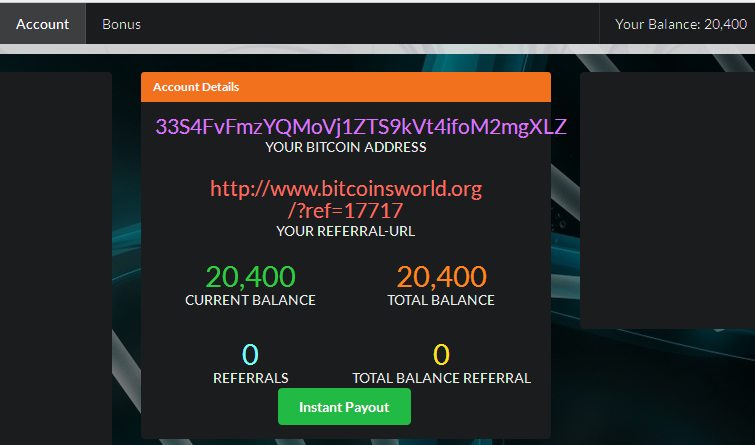Click the YOUR REFERRAL-URL label
Screen dimensions: 755x445
click(x=346, y=231)
